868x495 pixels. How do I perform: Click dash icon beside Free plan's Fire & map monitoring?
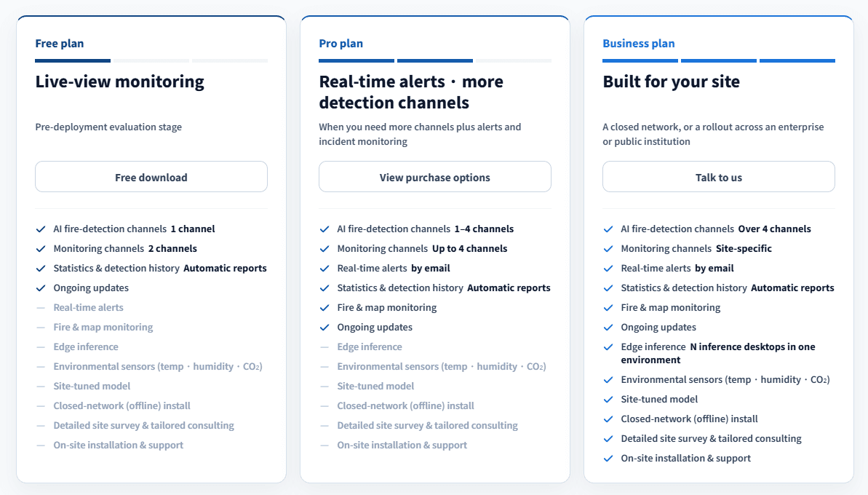pos(41,328)
